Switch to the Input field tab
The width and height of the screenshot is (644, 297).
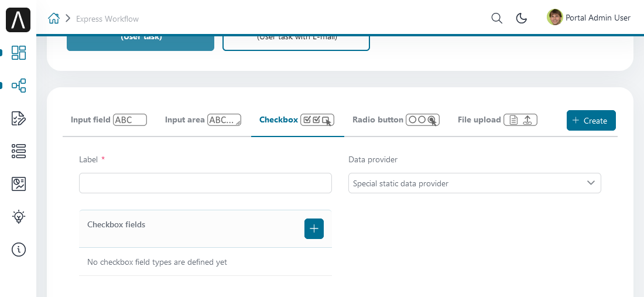108,120
